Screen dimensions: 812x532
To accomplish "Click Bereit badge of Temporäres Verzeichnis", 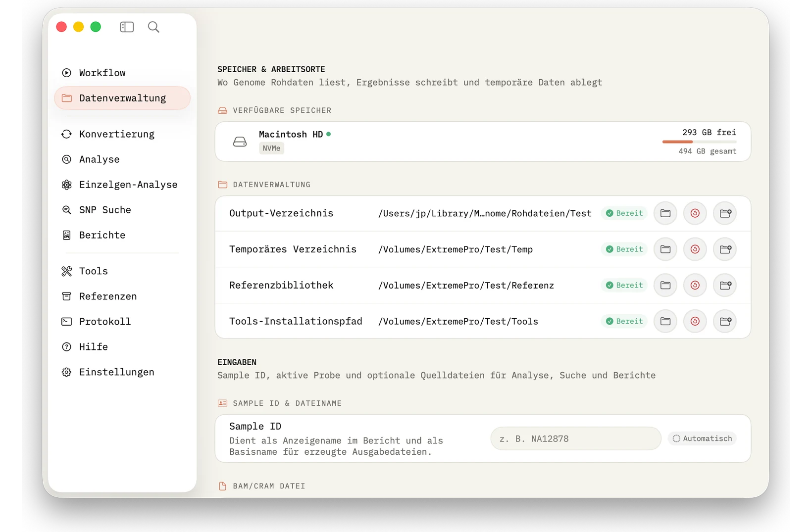I will tap(624, 249).
